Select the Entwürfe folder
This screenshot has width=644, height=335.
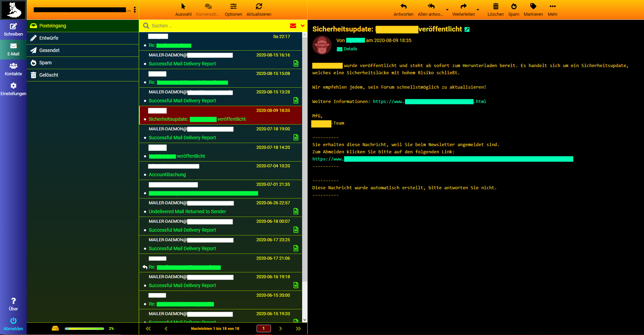49,38
